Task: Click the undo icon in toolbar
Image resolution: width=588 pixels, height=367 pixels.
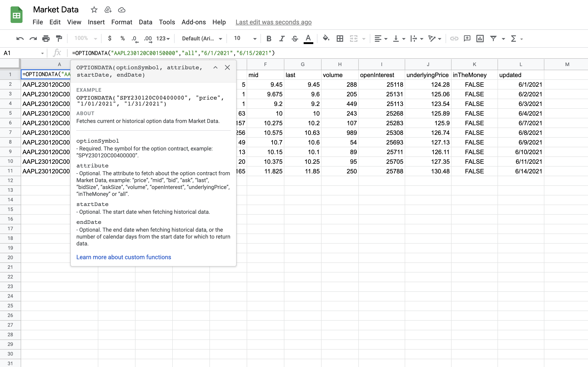Action: click(x=20, y=39)
